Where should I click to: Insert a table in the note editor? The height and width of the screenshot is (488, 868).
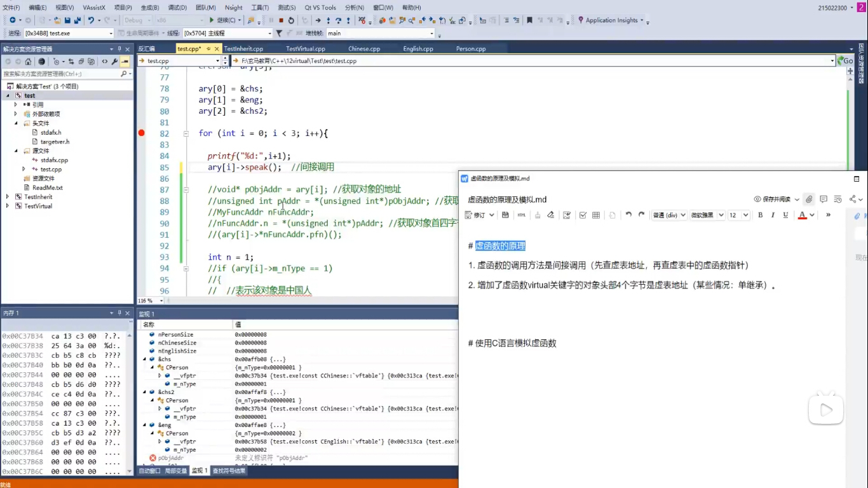click(596, 215)
